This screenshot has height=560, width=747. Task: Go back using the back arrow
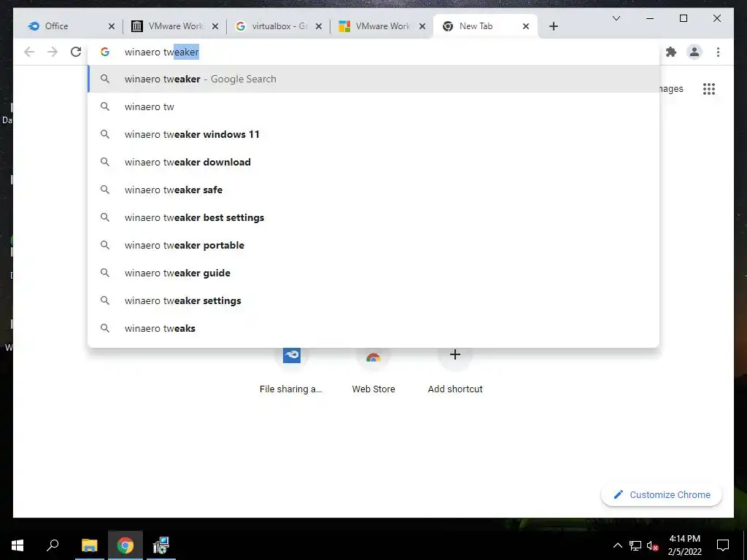[x=29, y=52]
